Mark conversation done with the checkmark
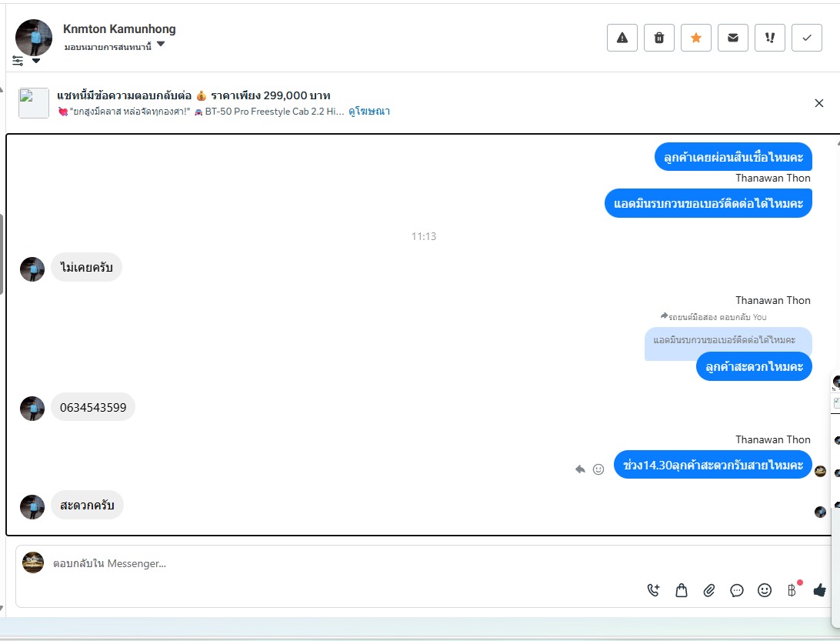The height and width of the screenshot is (641, 840). (807, 38)
